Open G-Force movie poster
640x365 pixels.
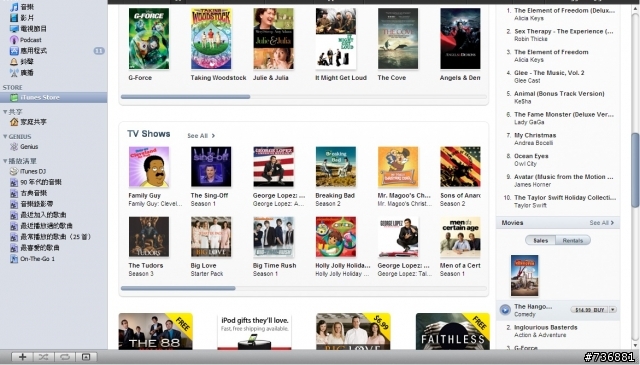click(x=149, y=39)
